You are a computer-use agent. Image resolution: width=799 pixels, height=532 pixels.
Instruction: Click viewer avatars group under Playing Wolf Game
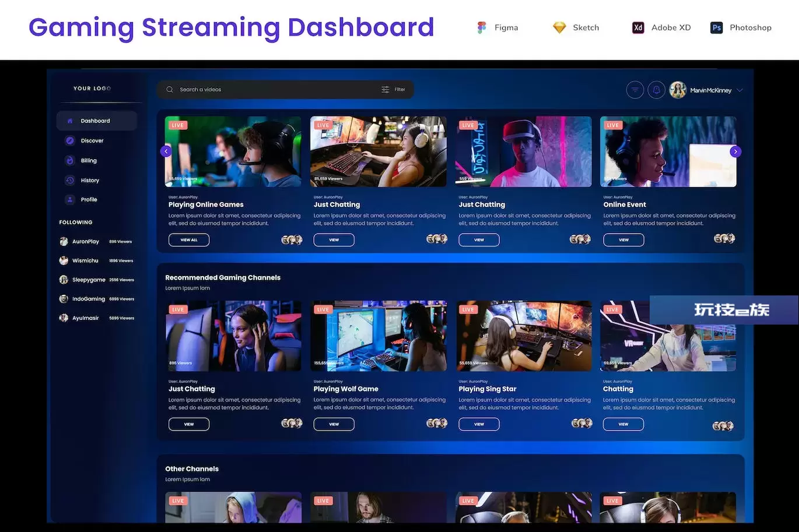437,423
